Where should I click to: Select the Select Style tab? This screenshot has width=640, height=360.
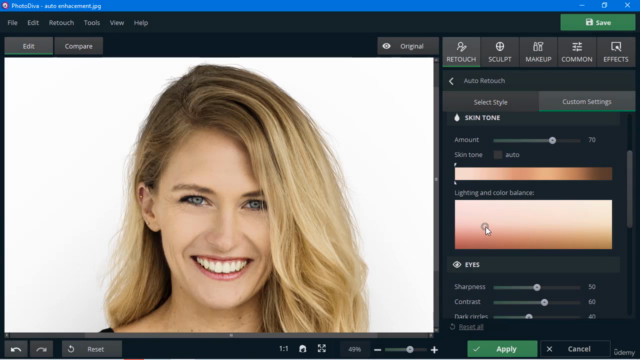(x=491, y=102)
